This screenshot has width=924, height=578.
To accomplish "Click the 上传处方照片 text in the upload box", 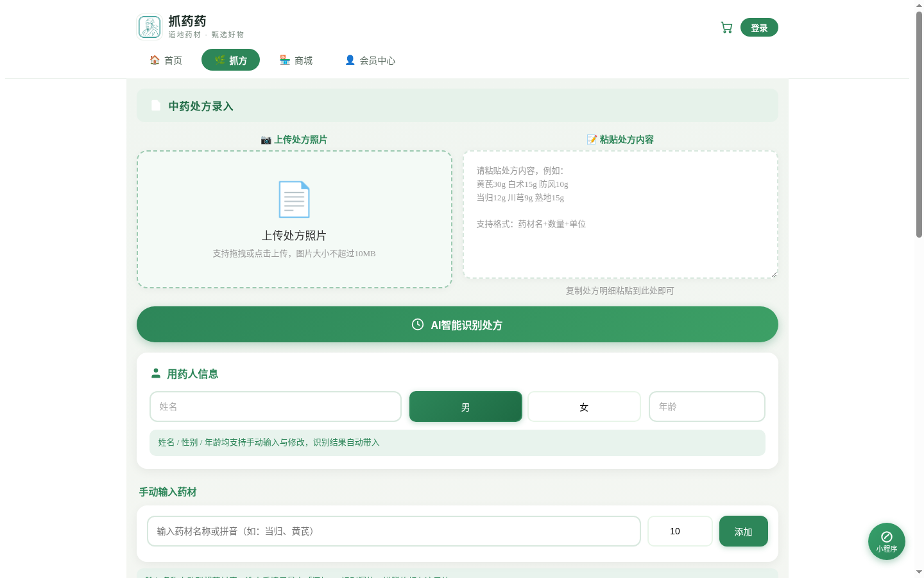I will click(x=294, y=236).
